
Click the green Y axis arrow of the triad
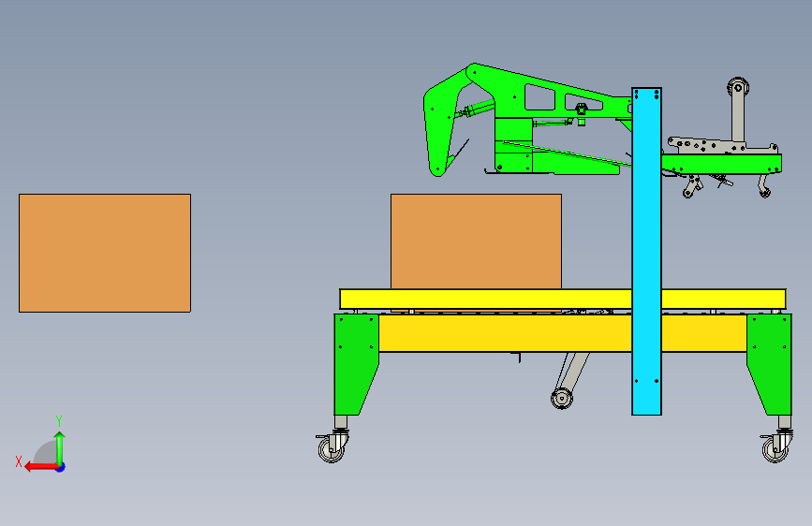point(60,448)
